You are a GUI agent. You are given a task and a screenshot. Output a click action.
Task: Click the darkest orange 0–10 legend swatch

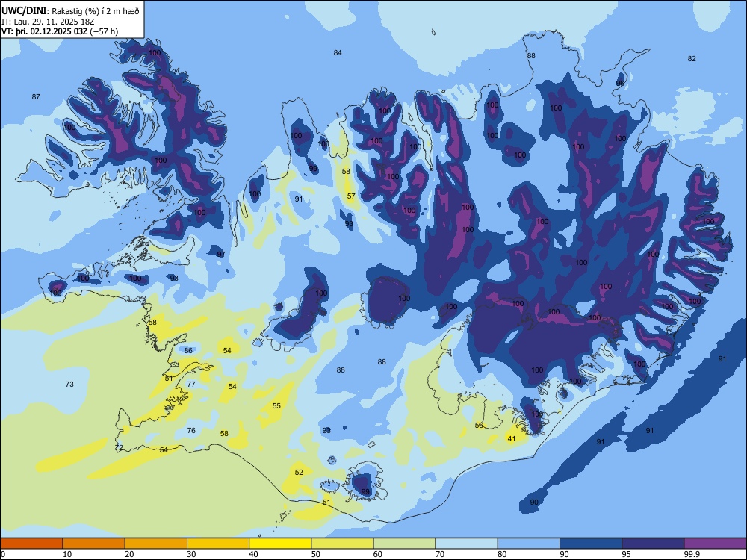(31, 544)
